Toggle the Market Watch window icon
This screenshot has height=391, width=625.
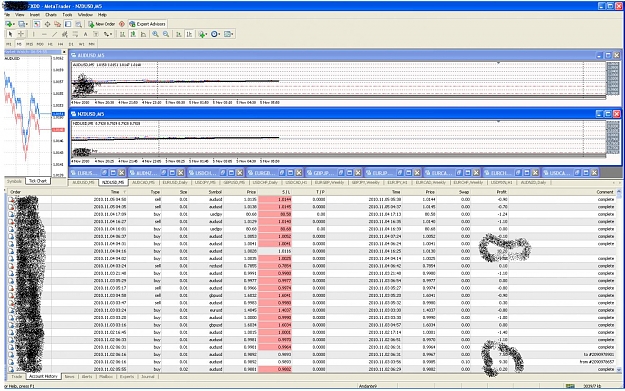click(x=37, y=24)
